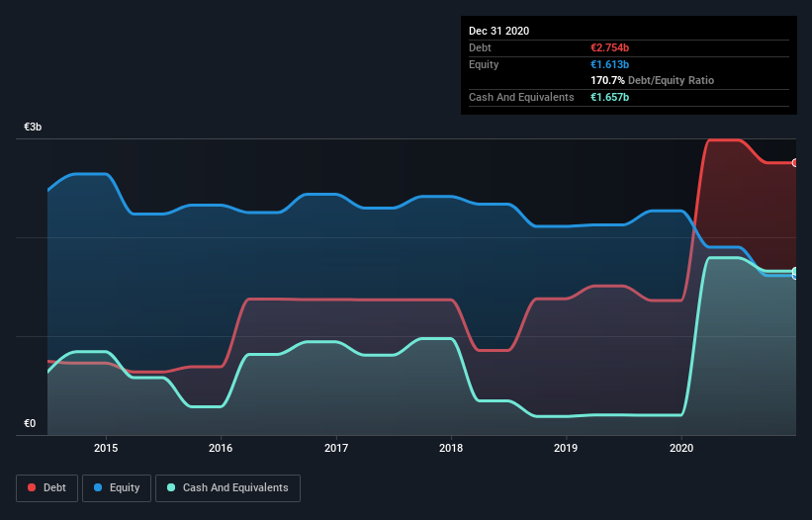The image size is (812, 520).
Task: Click the Equity row label in tooltip
Action: coord(484,64)
